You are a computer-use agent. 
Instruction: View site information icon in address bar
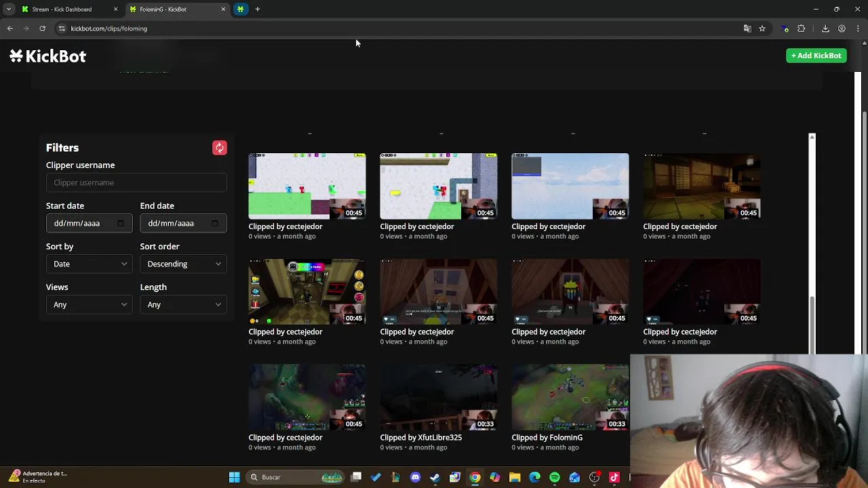pos(62,28)
